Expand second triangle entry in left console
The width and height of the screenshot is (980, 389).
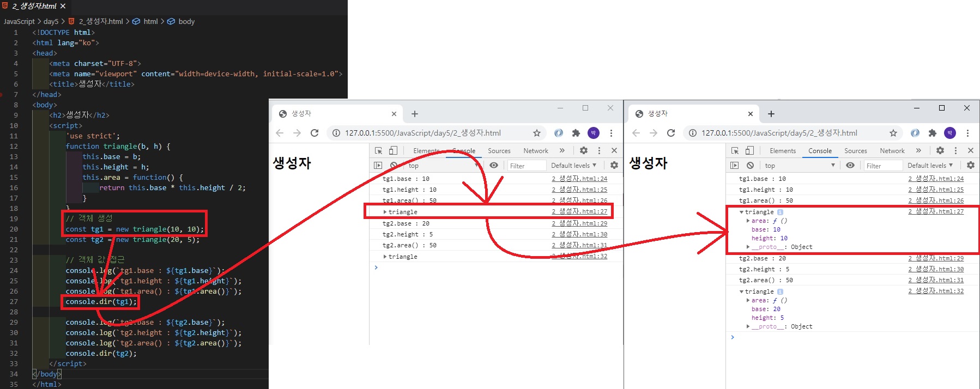[385, 257]
